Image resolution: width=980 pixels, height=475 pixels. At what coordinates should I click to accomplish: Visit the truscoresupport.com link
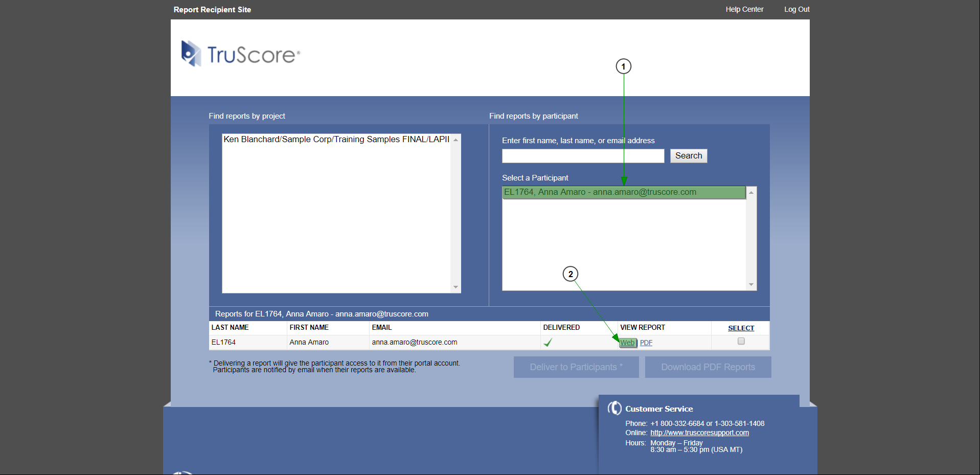pyautogui.click(x=699, y=433)
